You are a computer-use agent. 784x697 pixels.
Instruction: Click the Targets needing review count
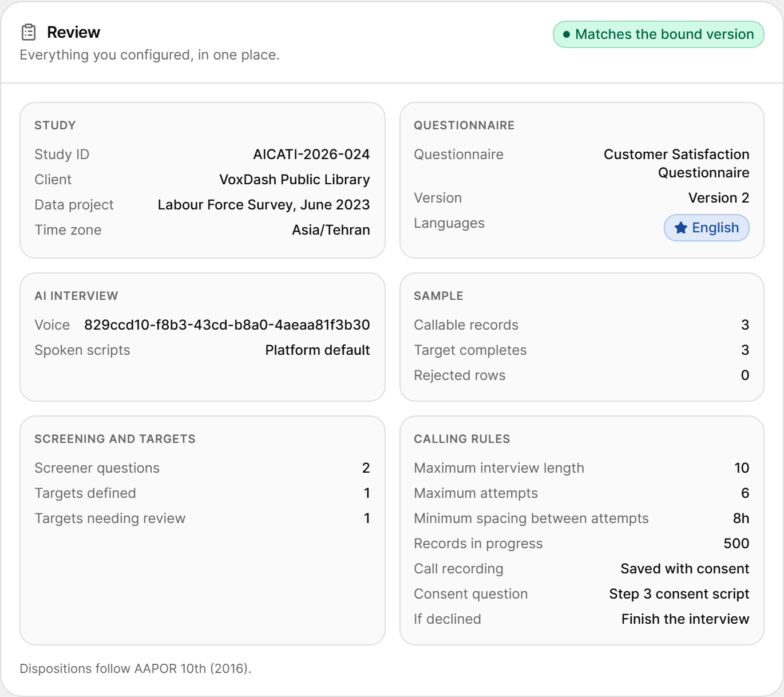point(367,518)
